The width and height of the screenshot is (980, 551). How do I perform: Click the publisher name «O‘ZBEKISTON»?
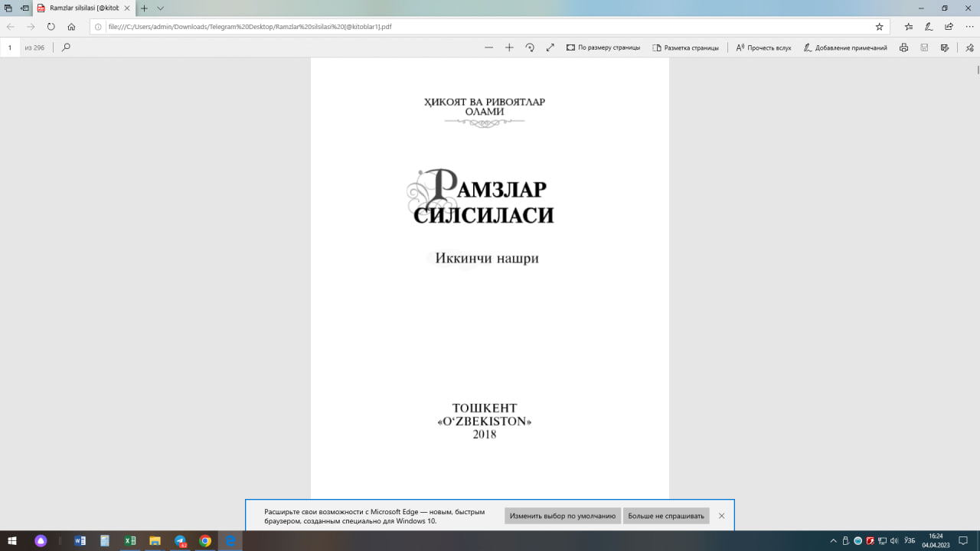484,422
